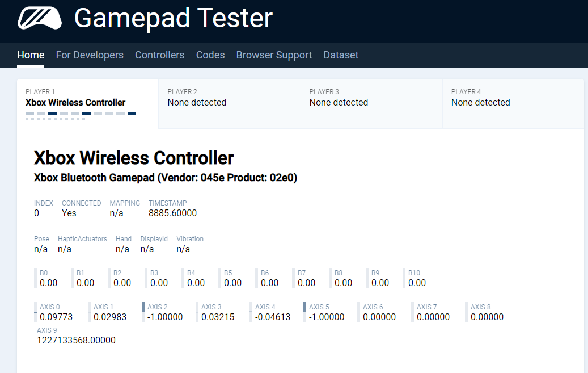Click the AXIS 3 value 0.03215

(218, 317)
